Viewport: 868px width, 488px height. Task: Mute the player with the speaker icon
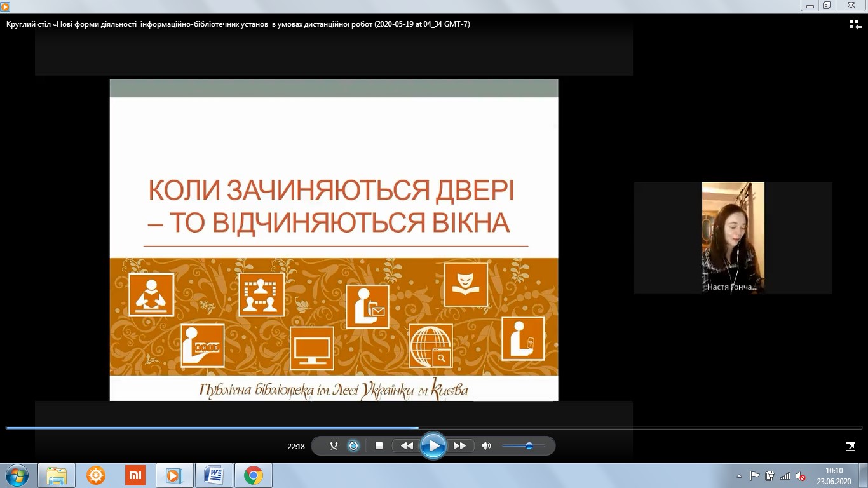point(487,446)
